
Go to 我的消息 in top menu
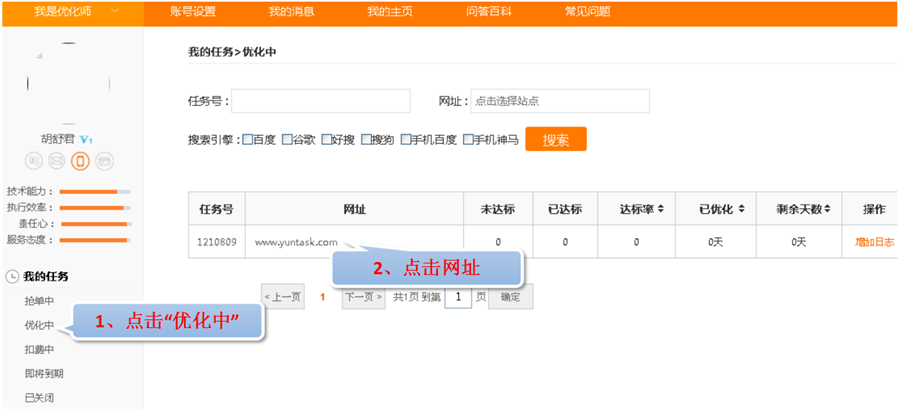click(291, 12)
